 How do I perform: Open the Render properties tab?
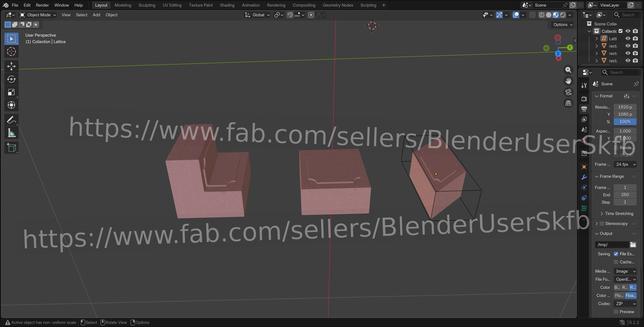tap(584, 99)
